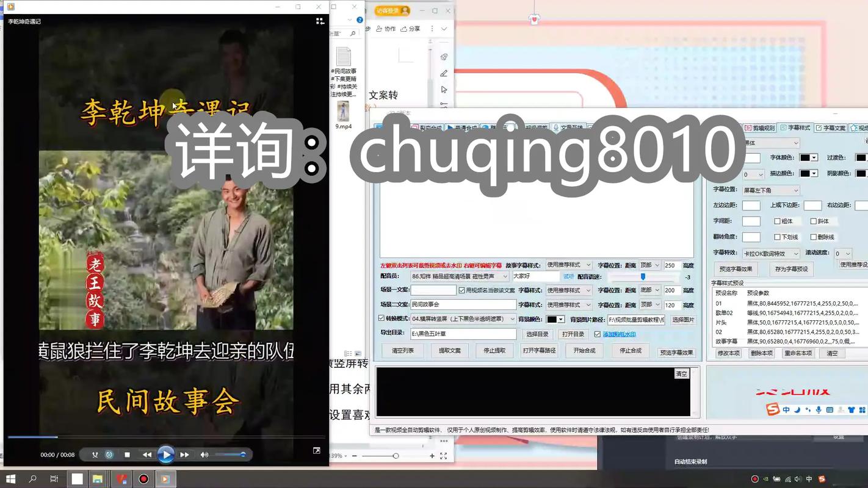Click the 打开目录 button
The width and height of the screenshot is (868, 488).
tap(573, 334)
